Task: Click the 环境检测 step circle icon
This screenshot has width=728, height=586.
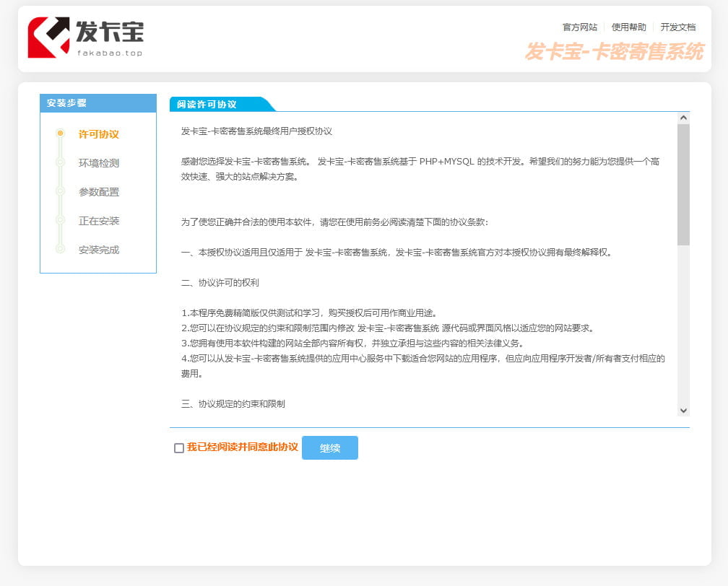Action: (61, 163)
